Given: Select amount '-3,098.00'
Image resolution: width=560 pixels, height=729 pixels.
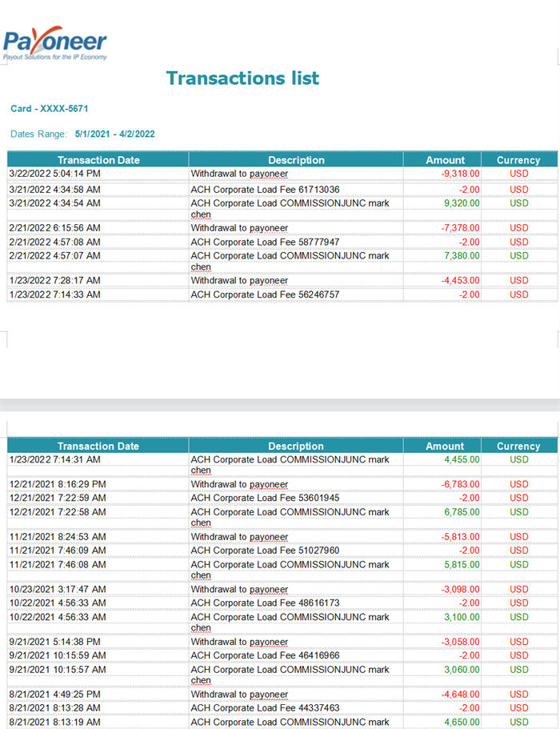Looking at the screenshot, I should pos(460,589).
